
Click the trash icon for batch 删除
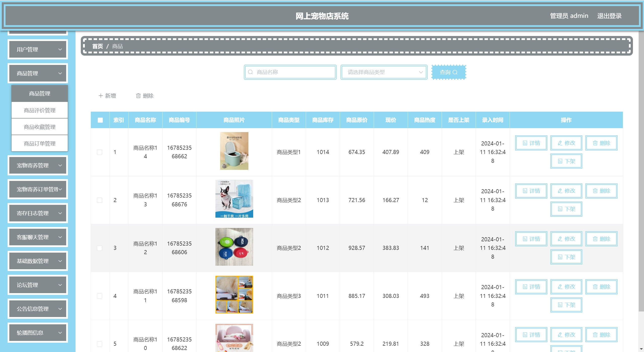click(x=138, y=96)
